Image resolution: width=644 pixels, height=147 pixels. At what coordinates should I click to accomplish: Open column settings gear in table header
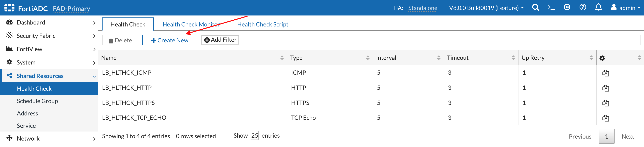(602, 58)
